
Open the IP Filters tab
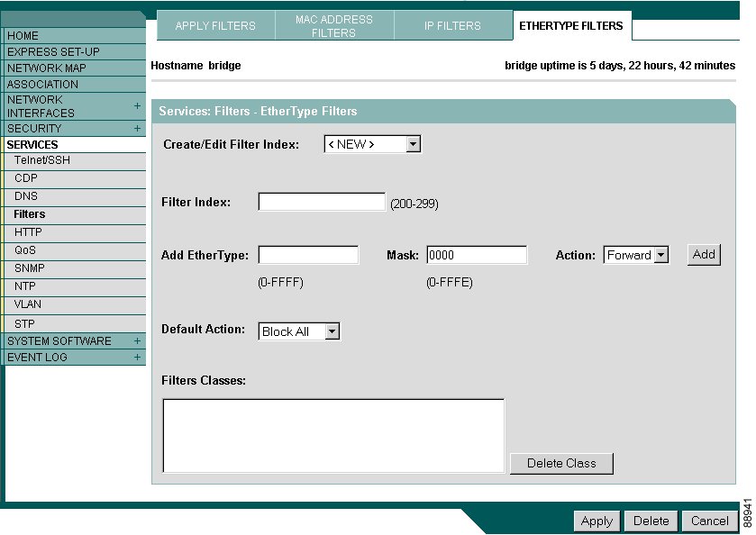click(453, 25)
